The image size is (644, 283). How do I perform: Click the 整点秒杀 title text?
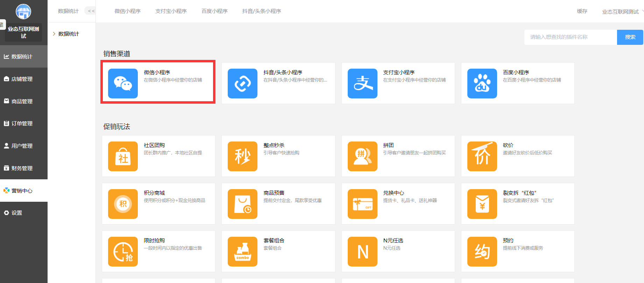(274, 145)
